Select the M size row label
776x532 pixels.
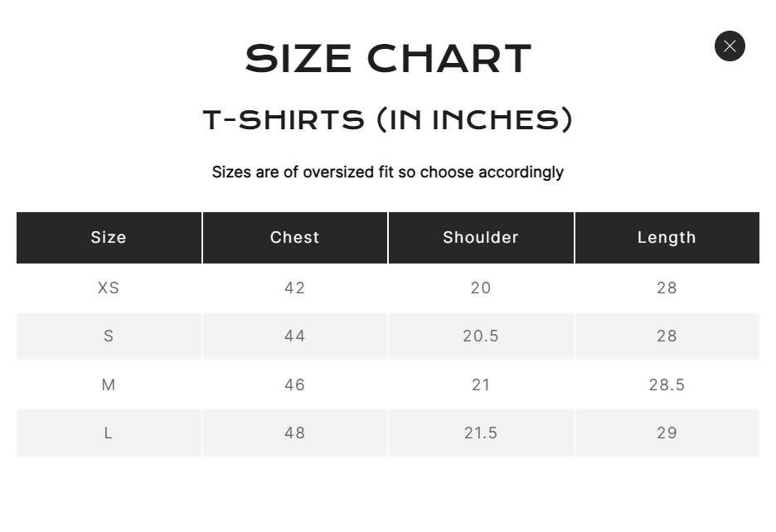pyautogui.click(x=109, y=385)
